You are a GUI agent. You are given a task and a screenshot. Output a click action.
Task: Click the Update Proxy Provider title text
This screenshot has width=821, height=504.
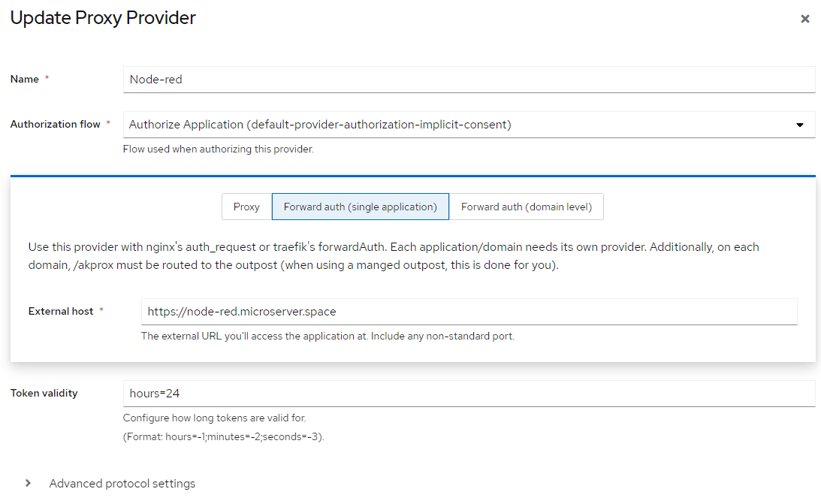102,17
